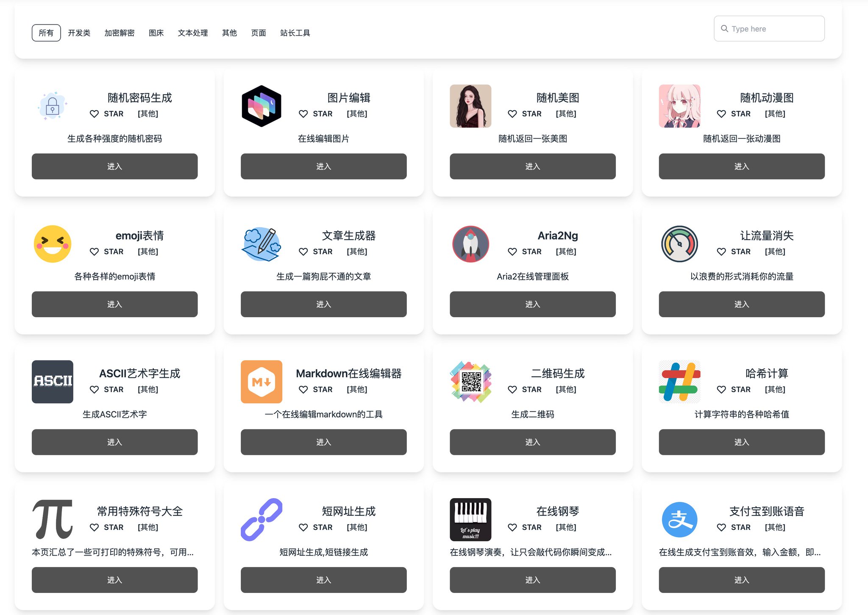Select the 加密解密 category tab

point(119,33)
